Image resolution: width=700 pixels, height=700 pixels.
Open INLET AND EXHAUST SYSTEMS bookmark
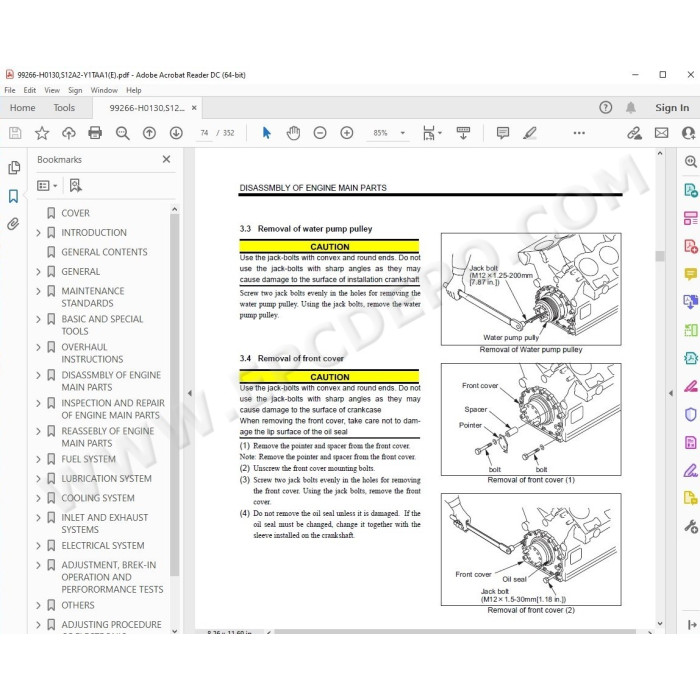pos(104,523)
